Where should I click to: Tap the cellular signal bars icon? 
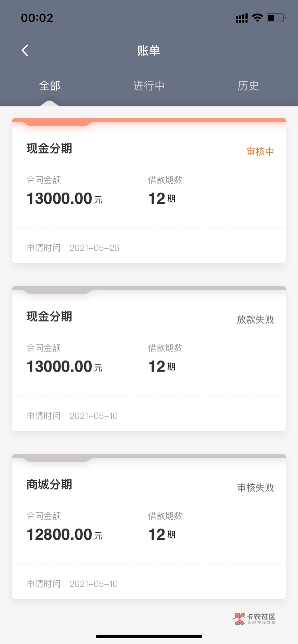click(241, 18)
